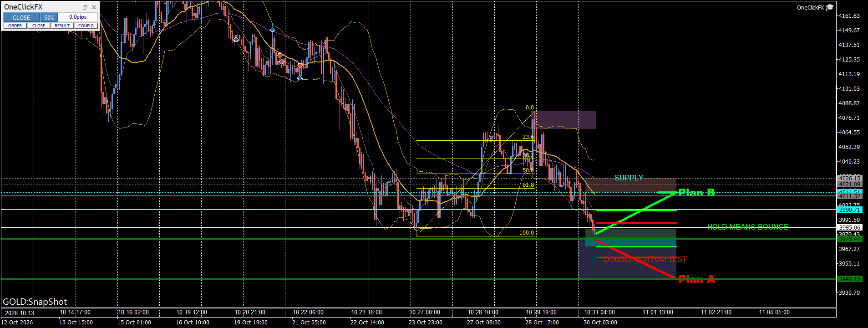868x328 pixels.
Task: Close the OneClickFX panel with the X icon
Action: click(94, 7)
